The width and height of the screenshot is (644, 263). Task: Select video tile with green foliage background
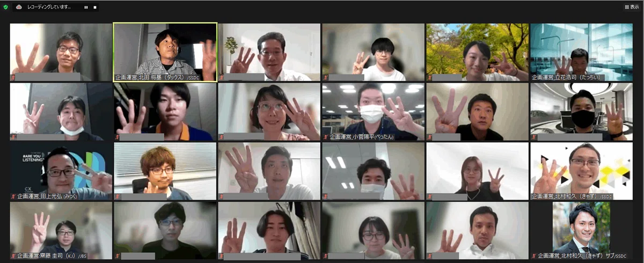(477, 52)
